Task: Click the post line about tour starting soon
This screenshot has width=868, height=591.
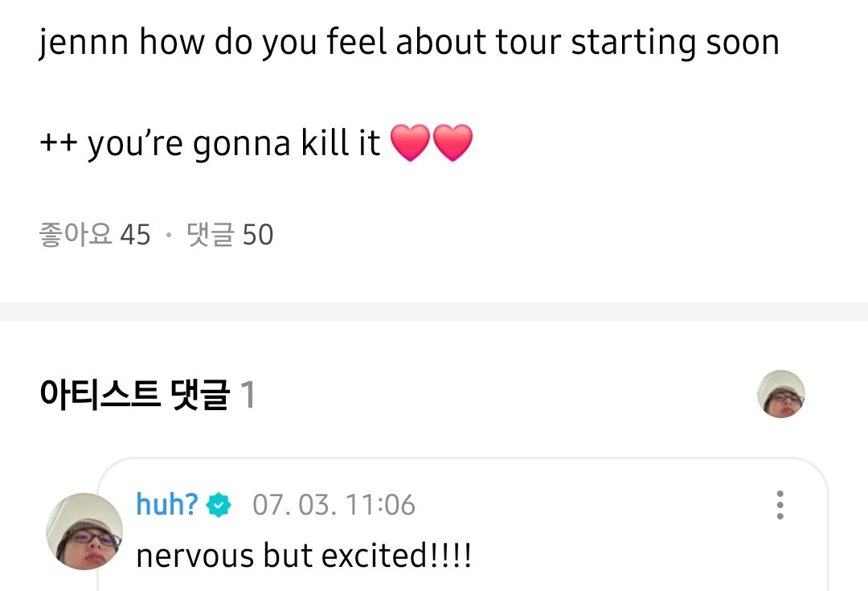Action: pyautogui.click(x=409, y=43)
